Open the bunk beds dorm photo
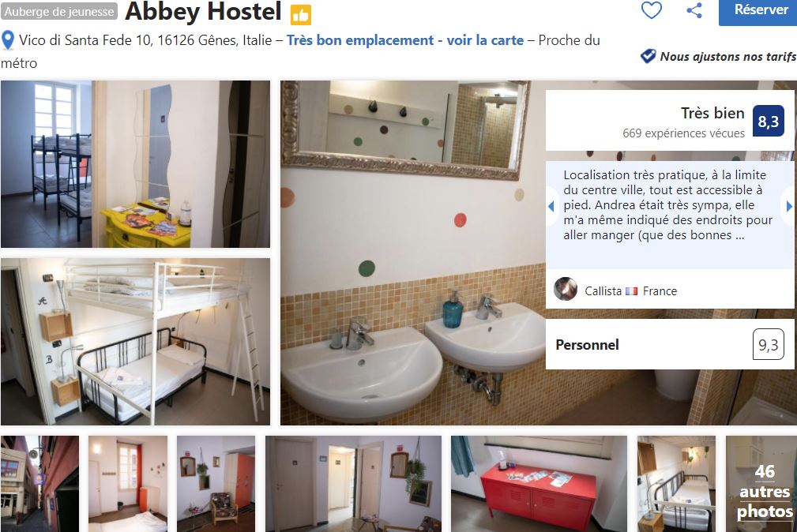Image resolution: width=797 pixels, height=532 pixels. (135, 164)
